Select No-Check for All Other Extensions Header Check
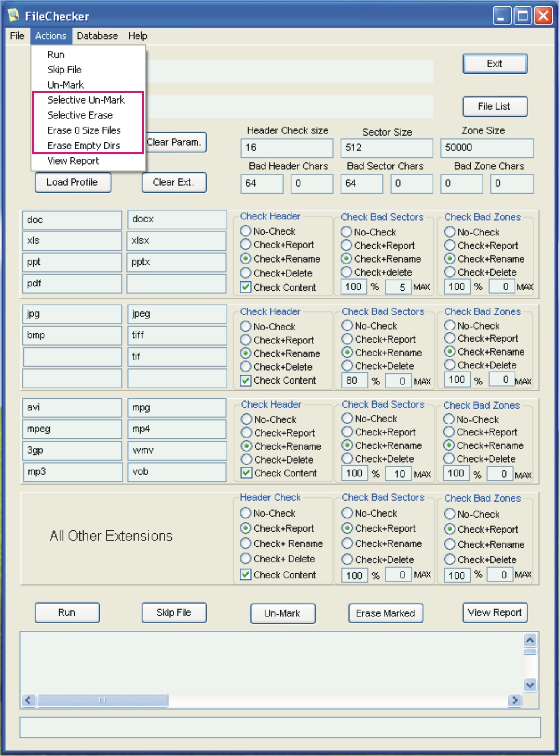Image resolution: width=559 pixels, height=756 pixels. point(246,513)
